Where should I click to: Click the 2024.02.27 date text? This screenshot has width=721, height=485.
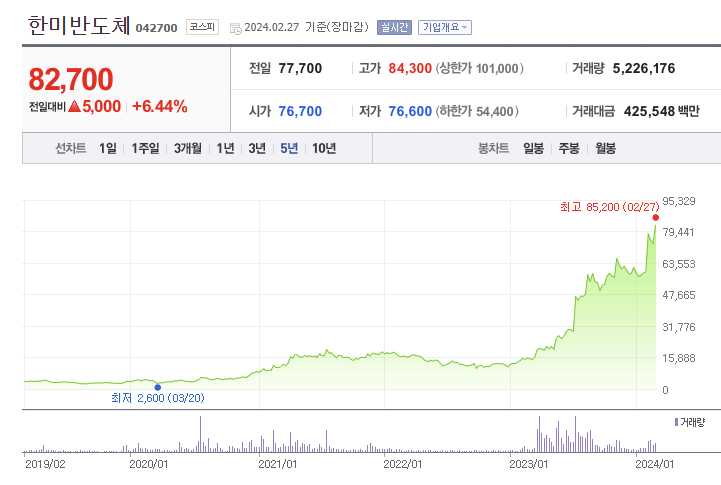click(271, 27)
